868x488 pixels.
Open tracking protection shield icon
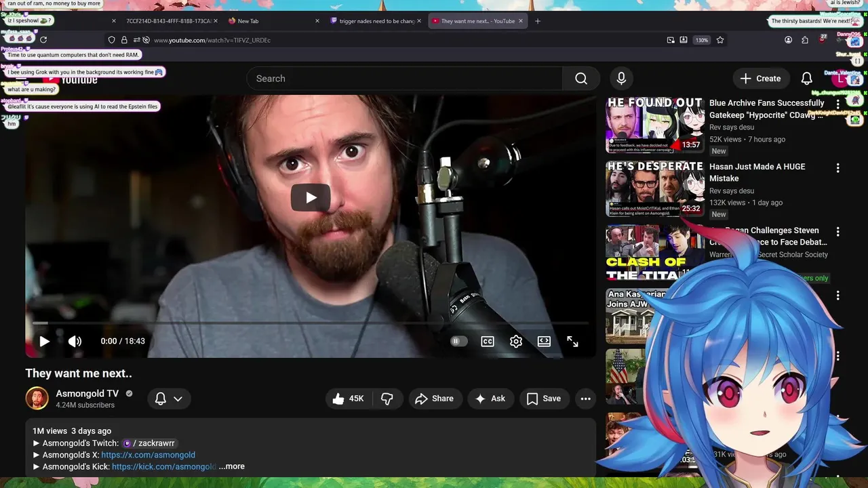point(112,40)
